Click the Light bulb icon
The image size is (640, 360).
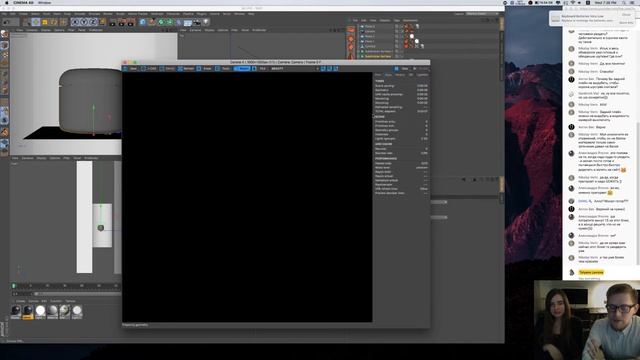[206, 22]
